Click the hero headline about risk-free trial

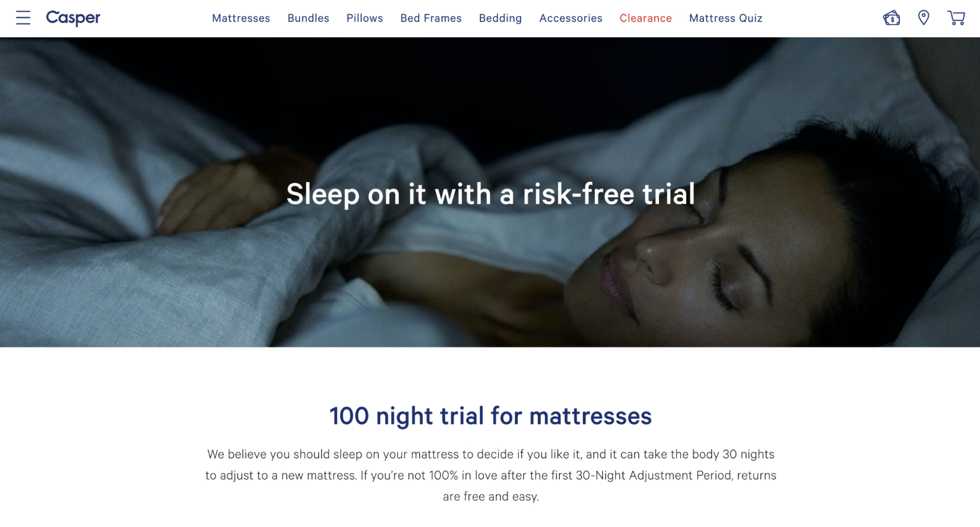coord(491,194)
